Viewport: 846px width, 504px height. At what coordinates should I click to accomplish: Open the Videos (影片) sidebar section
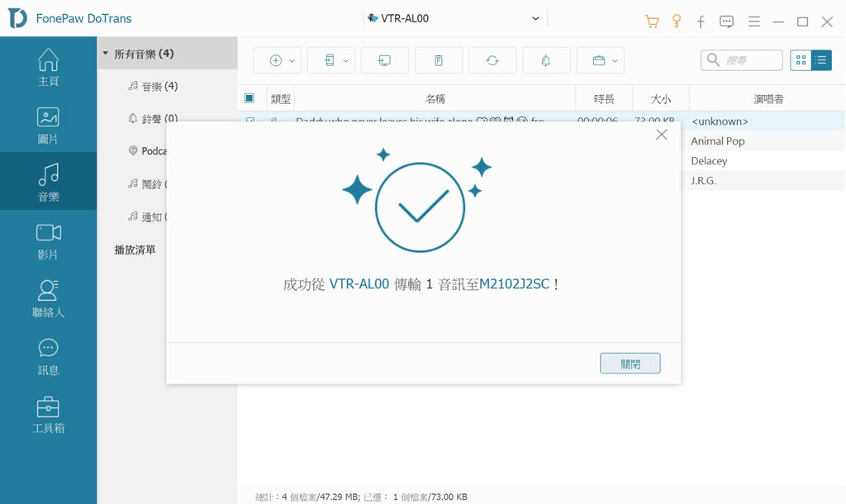point(48,241)
